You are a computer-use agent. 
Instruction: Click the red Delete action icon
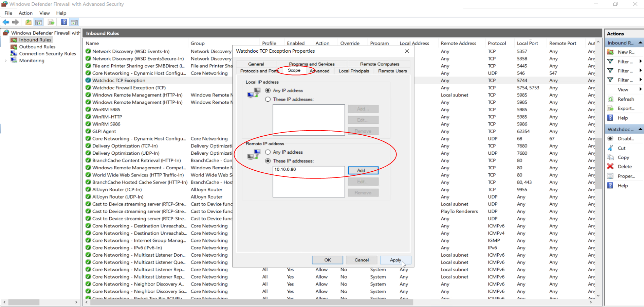pos(610,166)
